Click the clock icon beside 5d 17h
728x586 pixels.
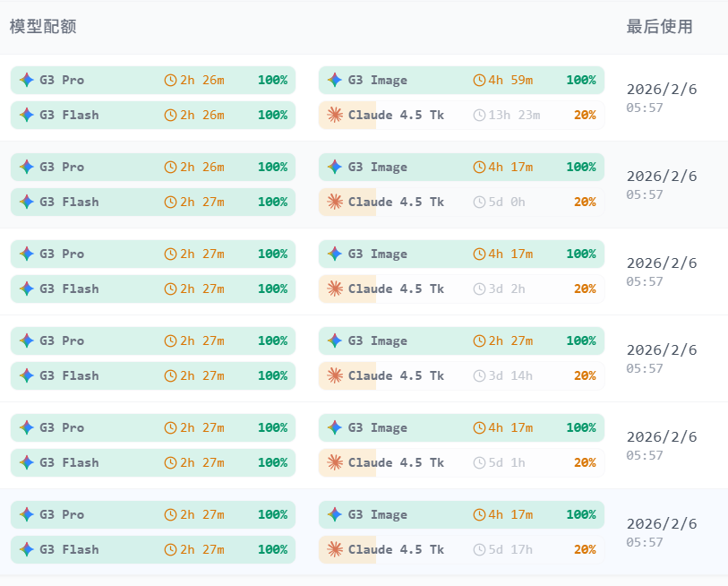[479, 549]
